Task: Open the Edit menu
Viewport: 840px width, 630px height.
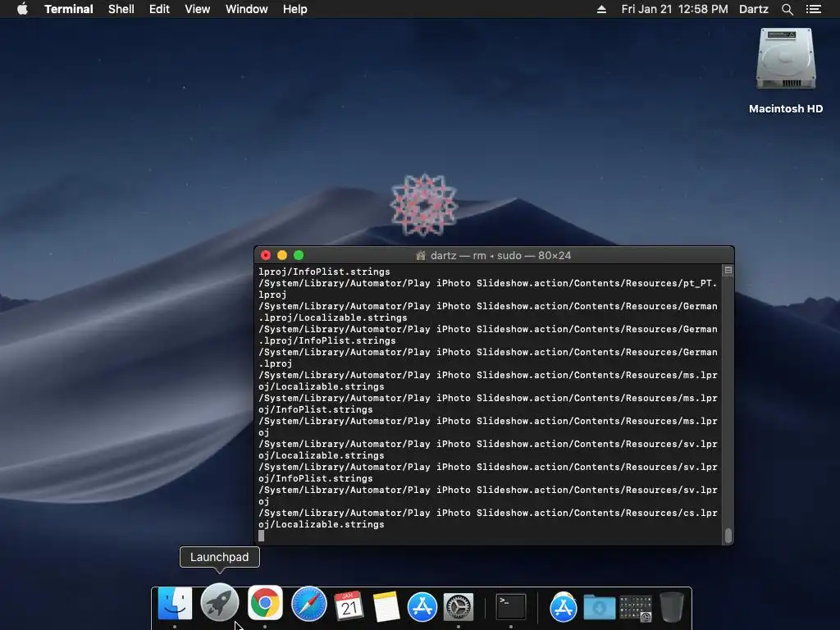Action: click(x=159, y=9)
